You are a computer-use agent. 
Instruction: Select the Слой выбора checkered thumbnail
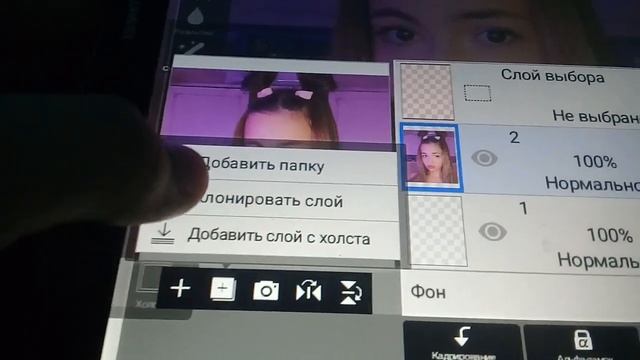pos(427,92)
